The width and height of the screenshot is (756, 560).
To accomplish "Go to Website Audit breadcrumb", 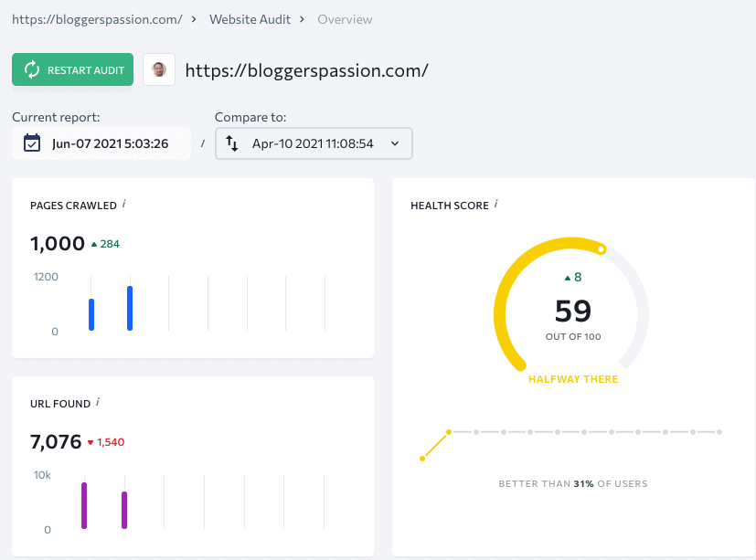I will pos(250,20).
